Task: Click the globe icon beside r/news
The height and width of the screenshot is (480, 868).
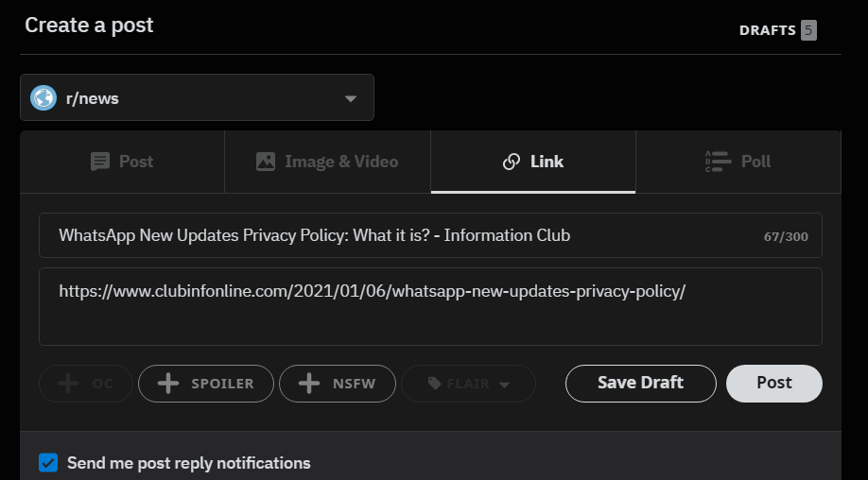Action: [x=43, y=97]
